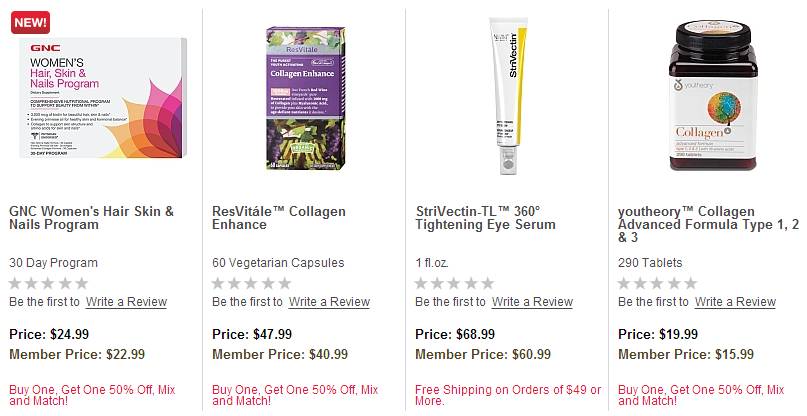
Task: Write a Review for GNC Women's program
Action: 126,302
